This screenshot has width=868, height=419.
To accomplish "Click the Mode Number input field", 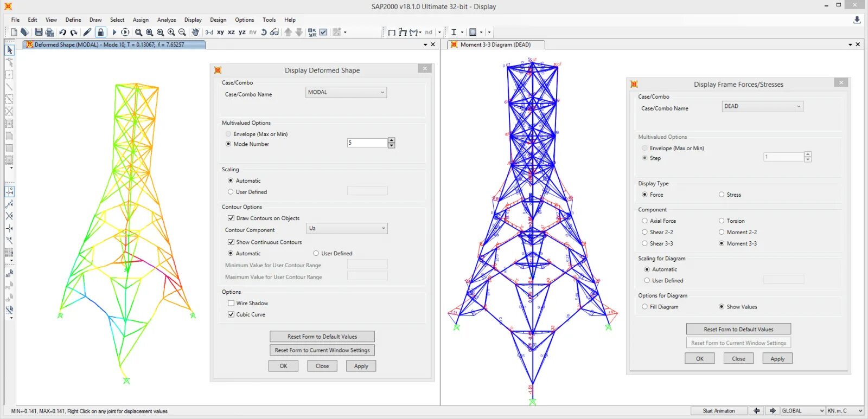I will (367, 143).
